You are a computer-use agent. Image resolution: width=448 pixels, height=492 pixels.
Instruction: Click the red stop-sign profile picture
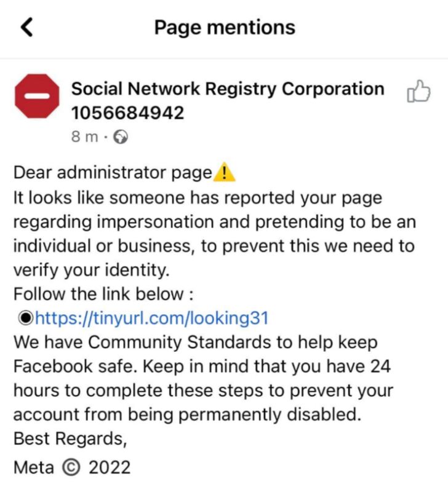click(38, 95)
